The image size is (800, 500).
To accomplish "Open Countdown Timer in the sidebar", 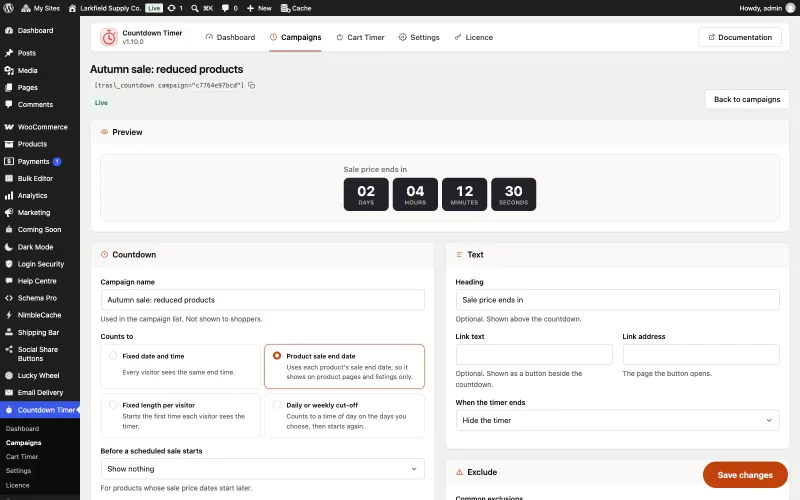I will 40,410.
